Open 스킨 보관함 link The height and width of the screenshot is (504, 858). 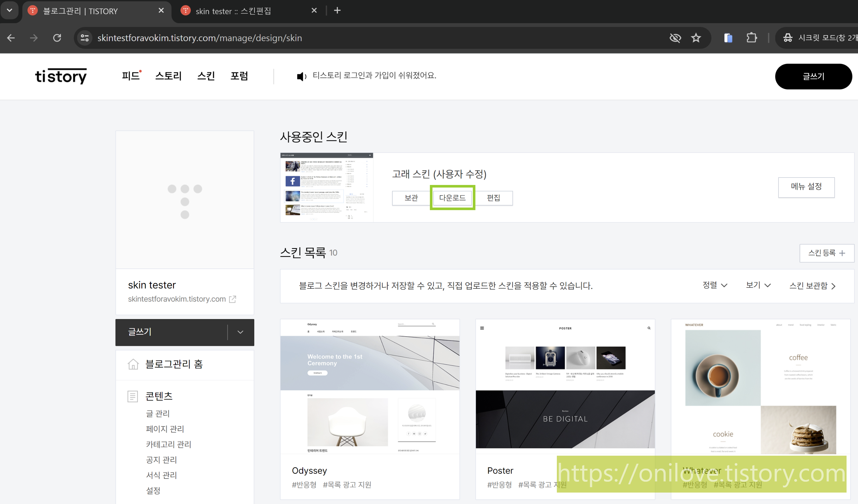coord(812,286)
